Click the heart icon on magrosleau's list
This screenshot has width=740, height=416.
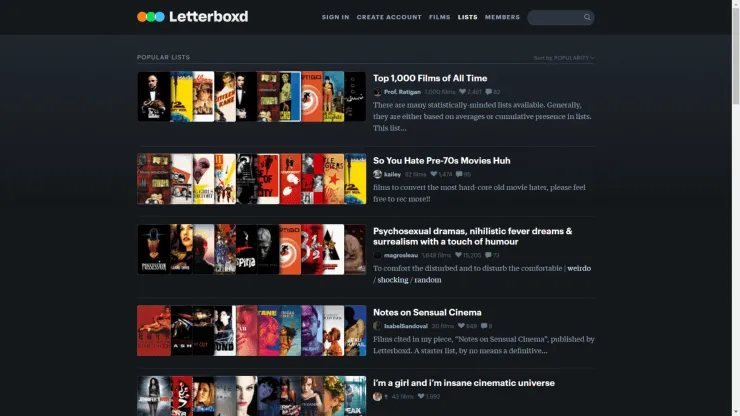459,255
